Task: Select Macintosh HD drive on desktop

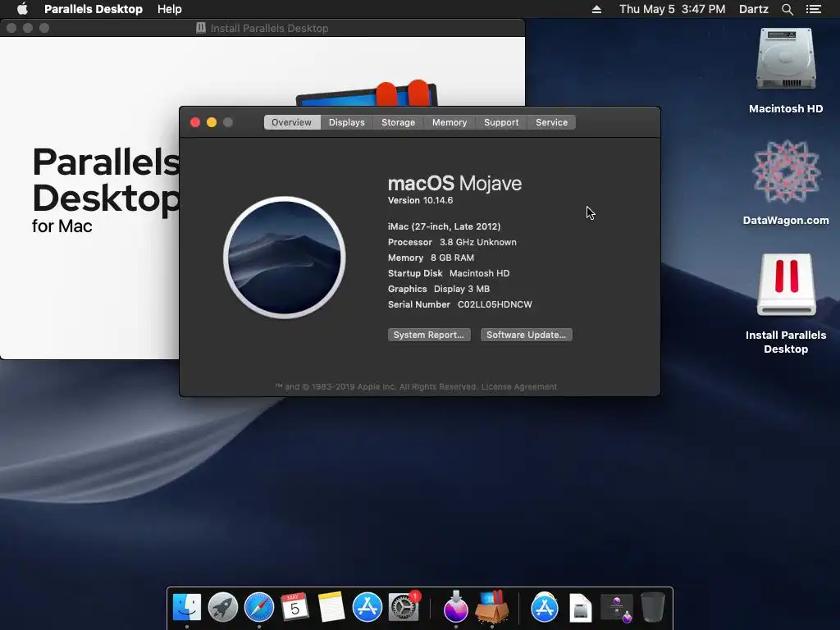Action: (x=786, y=59)
